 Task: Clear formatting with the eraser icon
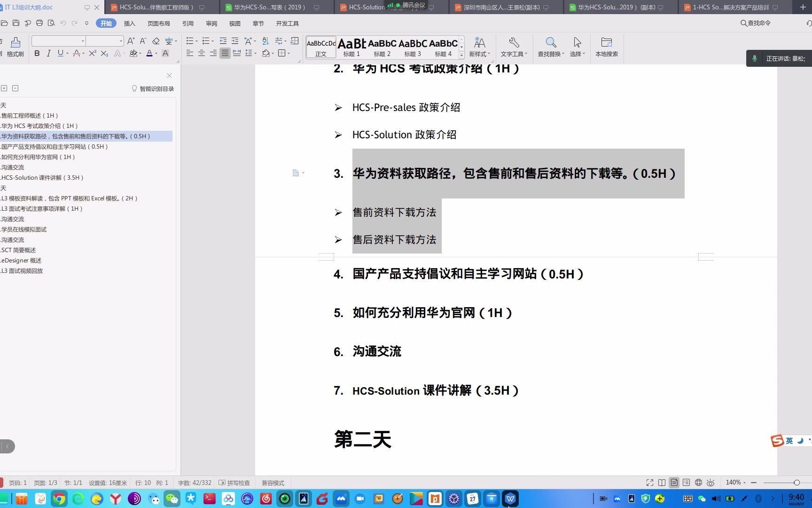click(x=156, y=41)
